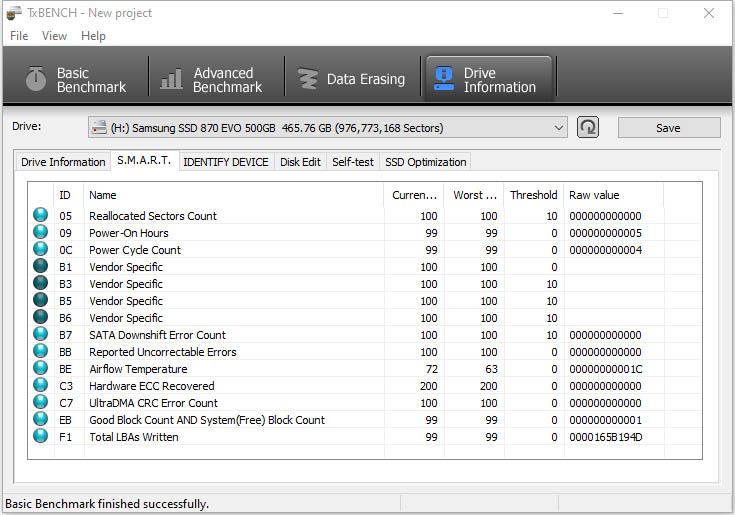Click status orb for Total LBAs Written
The width and height of the screenshot is (735, 515).
[41, 436]
